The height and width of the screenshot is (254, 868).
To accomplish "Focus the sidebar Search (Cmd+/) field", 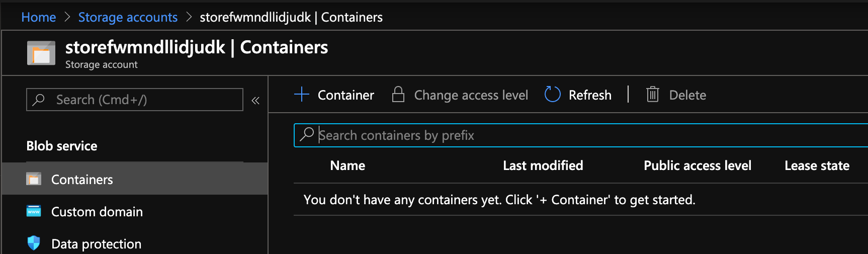I will pos(141,100).
